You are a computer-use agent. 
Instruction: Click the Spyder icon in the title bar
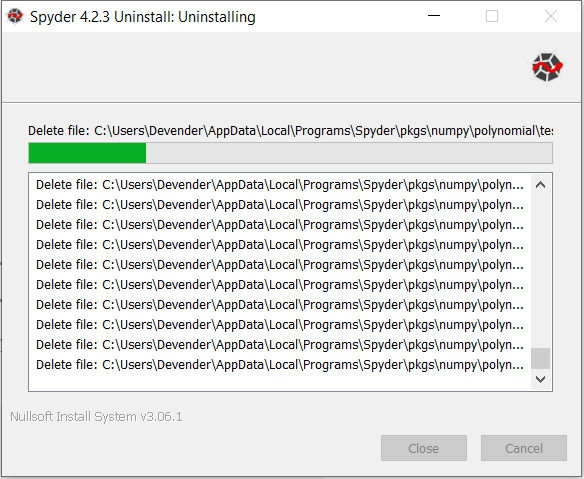(15, 16)
